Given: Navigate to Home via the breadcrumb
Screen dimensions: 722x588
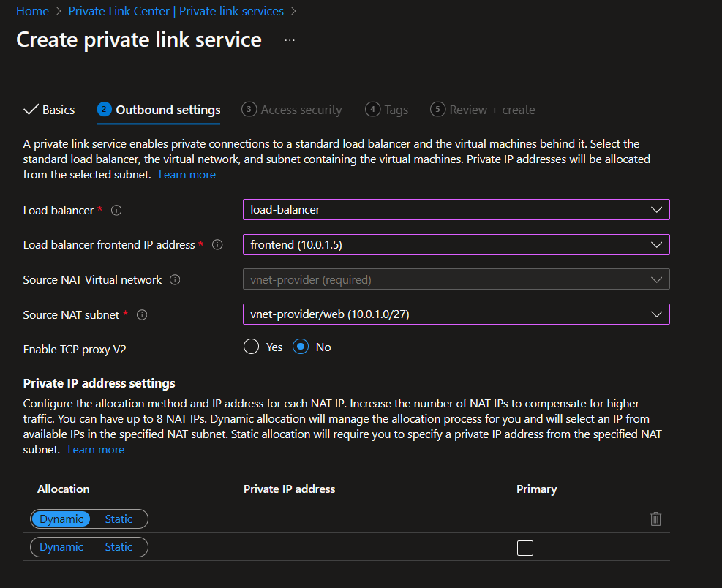Looking at the screenshot, I should point(32,11).
